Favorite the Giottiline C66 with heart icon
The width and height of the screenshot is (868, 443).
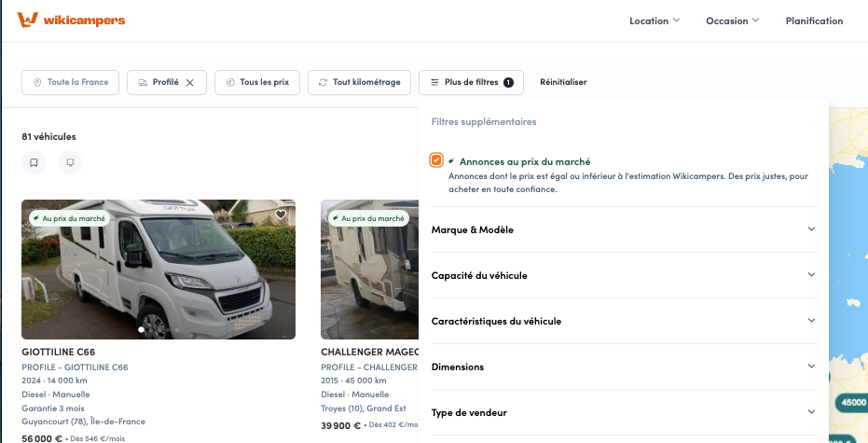click(x=281, y=215)
